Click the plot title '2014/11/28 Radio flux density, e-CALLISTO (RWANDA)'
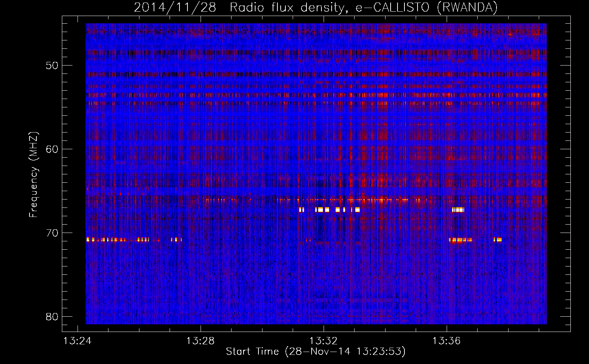 click(316, 7)
